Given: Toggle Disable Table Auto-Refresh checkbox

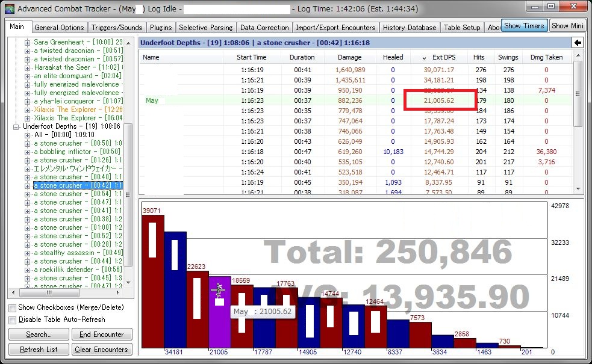Looking at the screenshot, I should coord(13,320).
